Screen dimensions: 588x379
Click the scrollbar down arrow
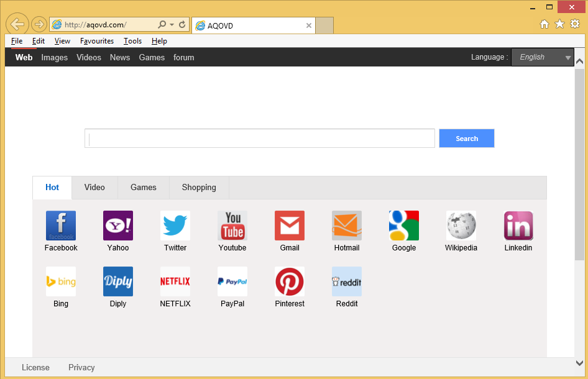579,363
